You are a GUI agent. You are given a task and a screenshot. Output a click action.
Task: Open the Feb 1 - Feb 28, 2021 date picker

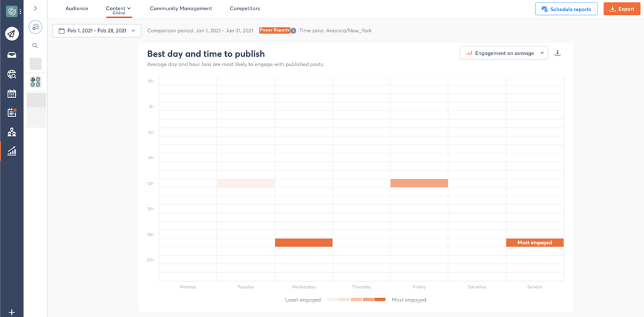click(x=96, y=31)
